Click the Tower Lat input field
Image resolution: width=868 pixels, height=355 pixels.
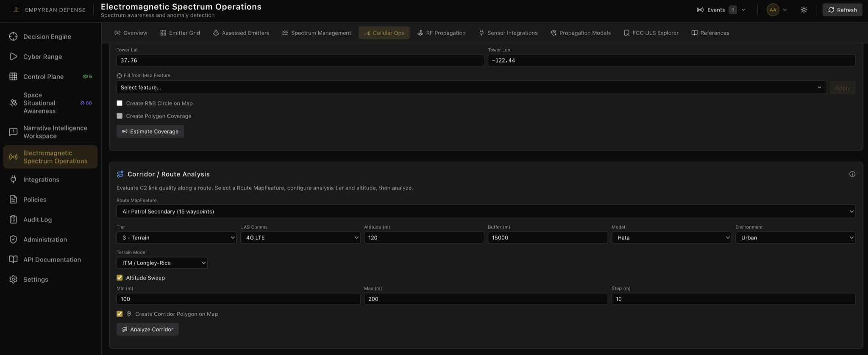[x=300, y=60]
